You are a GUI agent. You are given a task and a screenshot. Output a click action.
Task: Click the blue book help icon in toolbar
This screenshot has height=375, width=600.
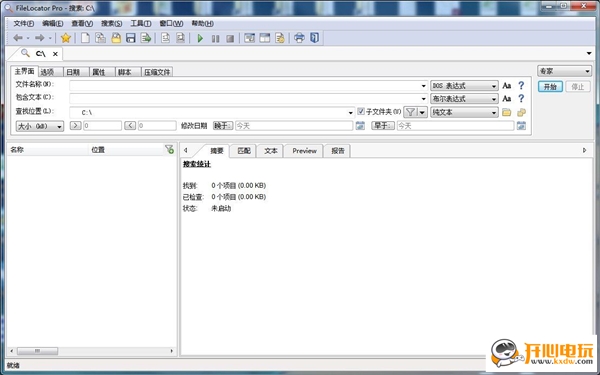(x=315, y=38)
